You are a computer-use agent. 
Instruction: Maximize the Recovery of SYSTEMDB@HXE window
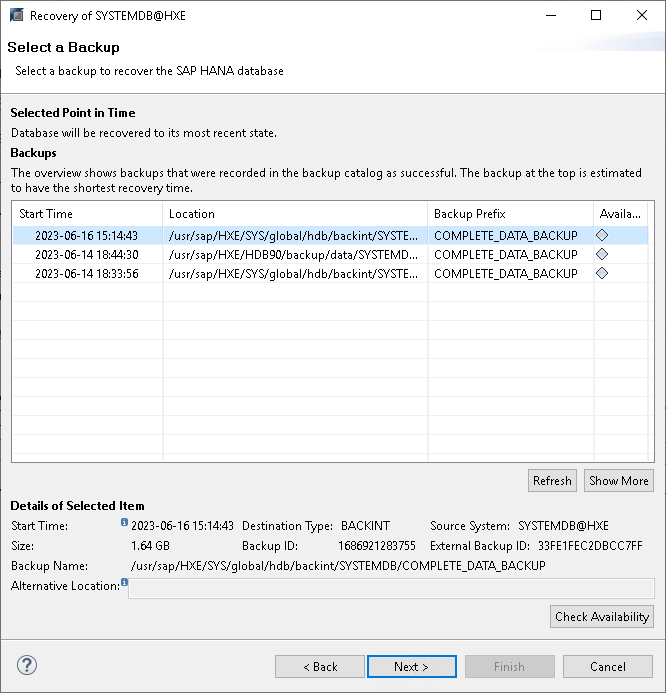pyautogui.click(x=596, y=15)
